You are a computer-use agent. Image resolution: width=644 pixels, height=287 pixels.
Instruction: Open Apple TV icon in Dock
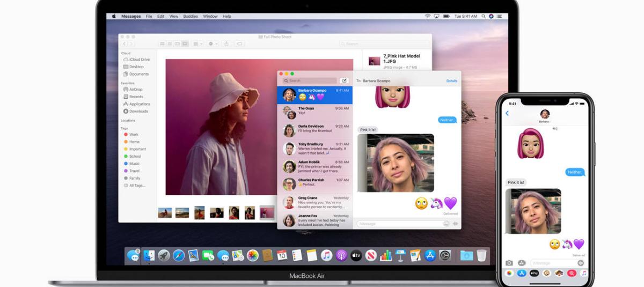[x=356, y=255]
